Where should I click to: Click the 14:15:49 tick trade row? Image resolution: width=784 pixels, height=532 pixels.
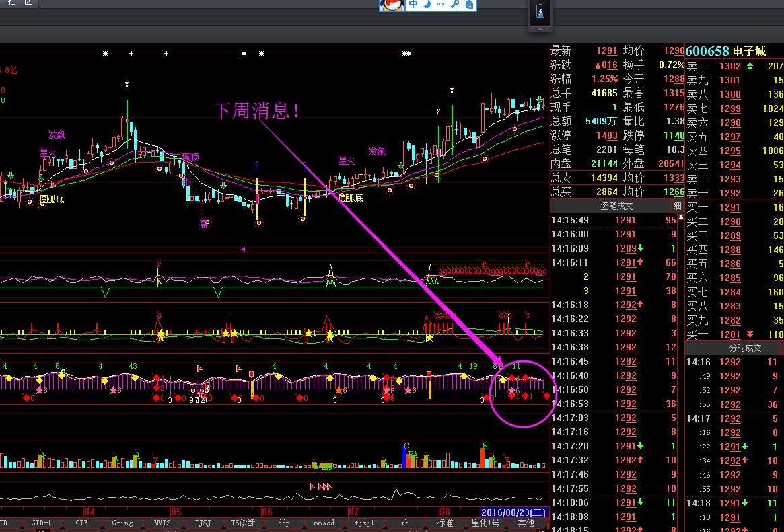pos(614,221)
